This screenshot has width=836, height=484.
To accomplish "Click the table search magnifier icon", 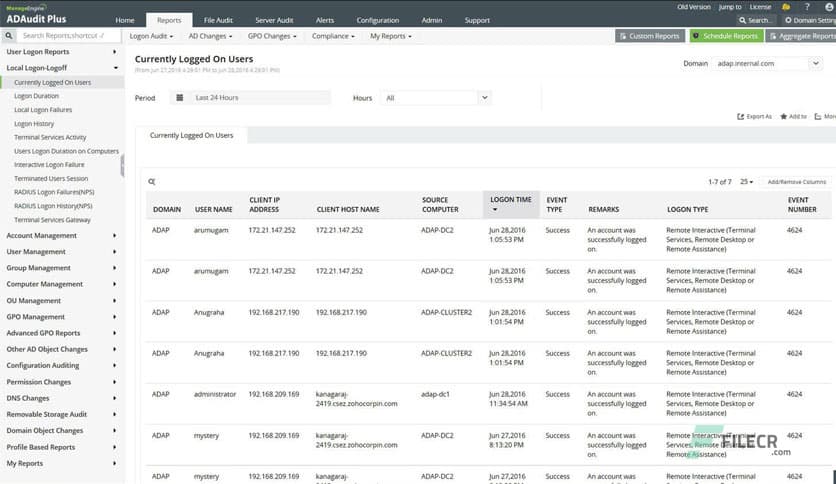I will coord(151,182).
